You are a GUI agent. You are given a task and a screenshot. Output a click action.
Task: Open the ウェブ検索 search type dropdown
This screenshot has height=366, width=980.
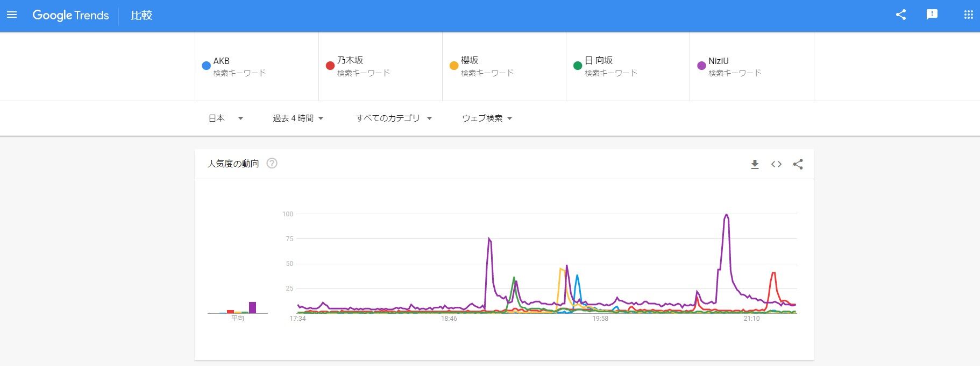click(487, 118)
